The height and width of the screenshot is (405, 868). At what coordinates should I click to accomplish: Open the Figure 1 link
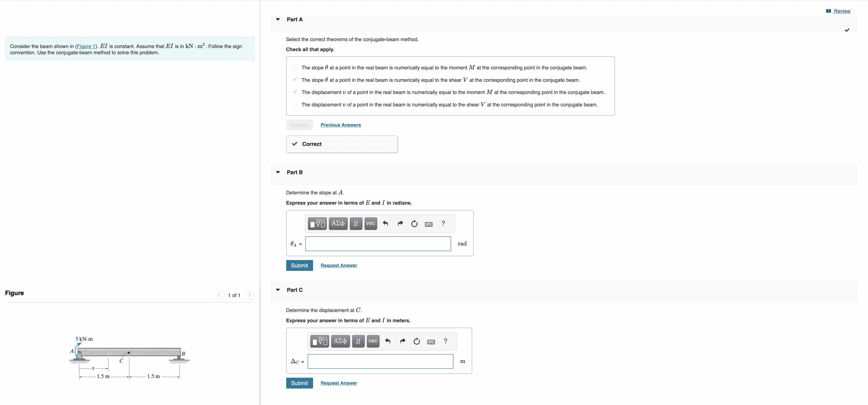pos(86,47)
